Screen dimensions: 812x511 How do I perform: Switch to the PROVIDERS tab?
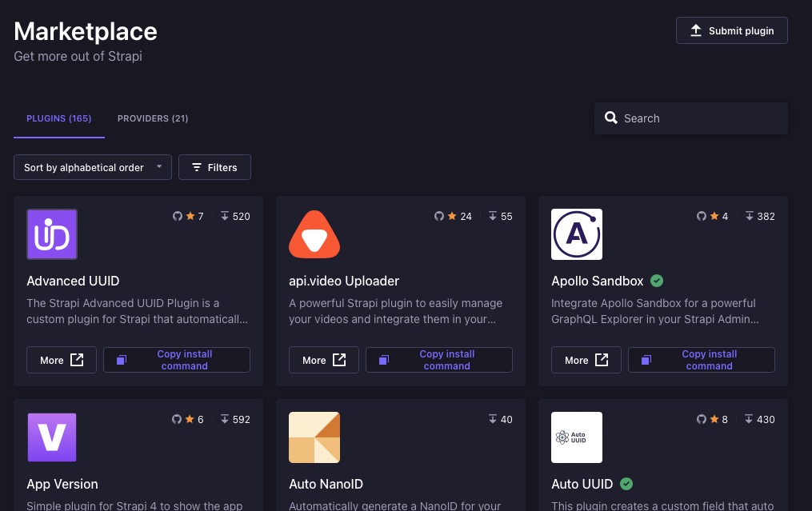[x=153, y=118]
